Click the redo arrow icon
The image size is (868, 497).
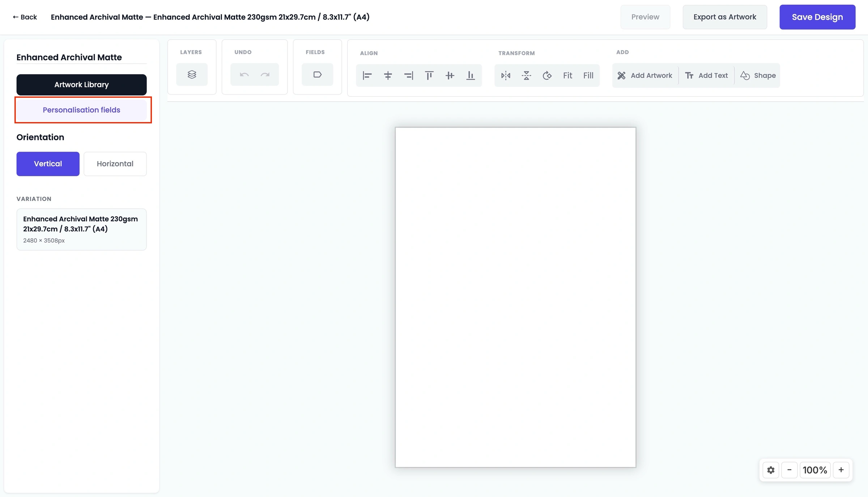265,75
